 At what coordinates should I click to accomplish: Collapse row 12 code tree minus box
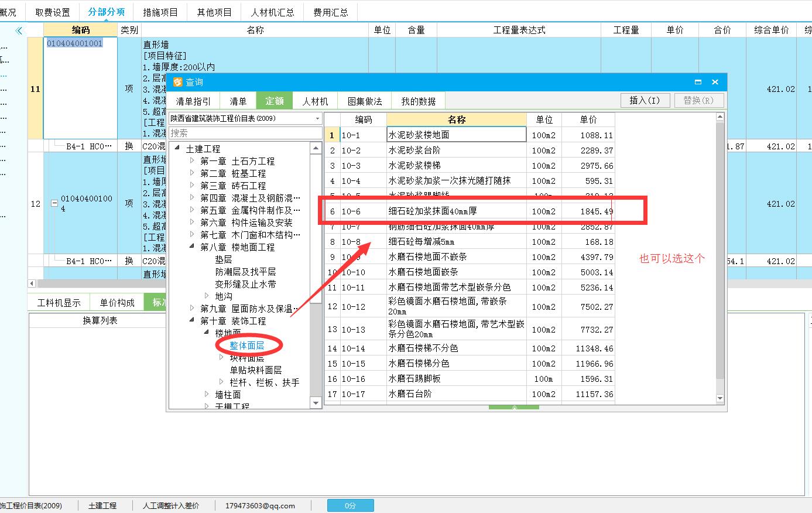pyautogui.click(x=54, y=203)
